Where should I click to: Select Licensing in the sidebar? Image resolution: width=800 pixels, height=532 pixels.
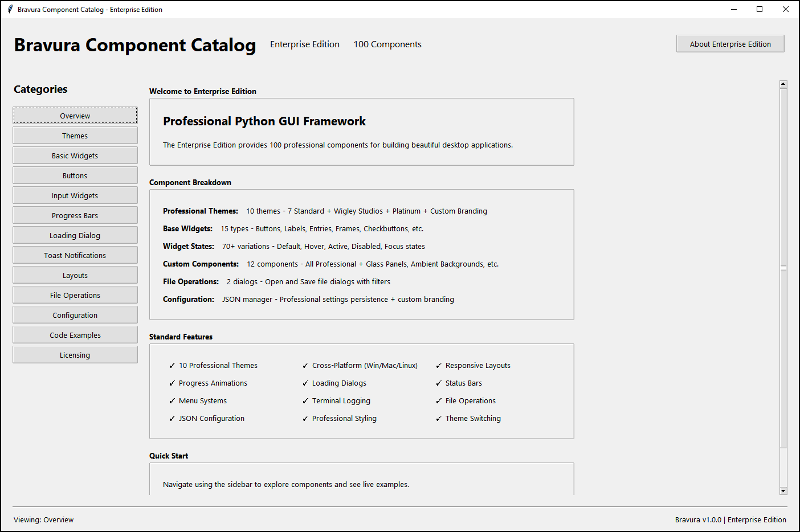(75, 354)
